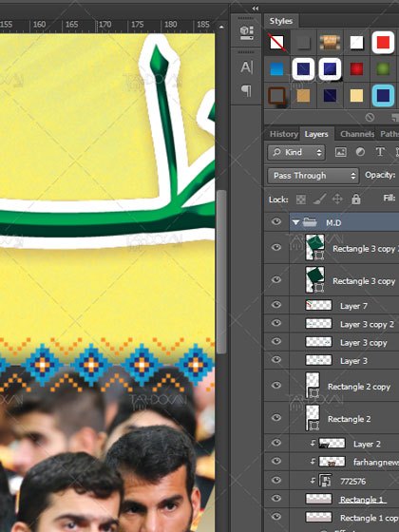
Task: Hide the Rectangle 2 copy layer
Action: click(x=276, y=385)
